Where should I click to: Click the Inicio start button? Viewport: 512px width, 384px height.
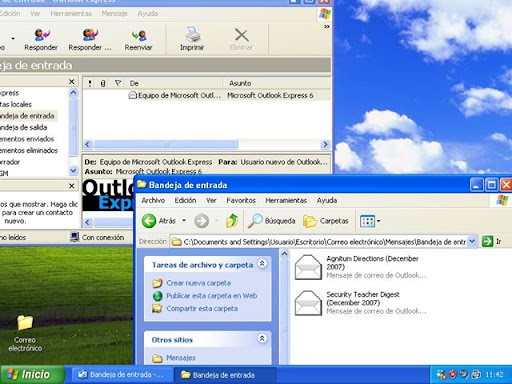[32, 374]
